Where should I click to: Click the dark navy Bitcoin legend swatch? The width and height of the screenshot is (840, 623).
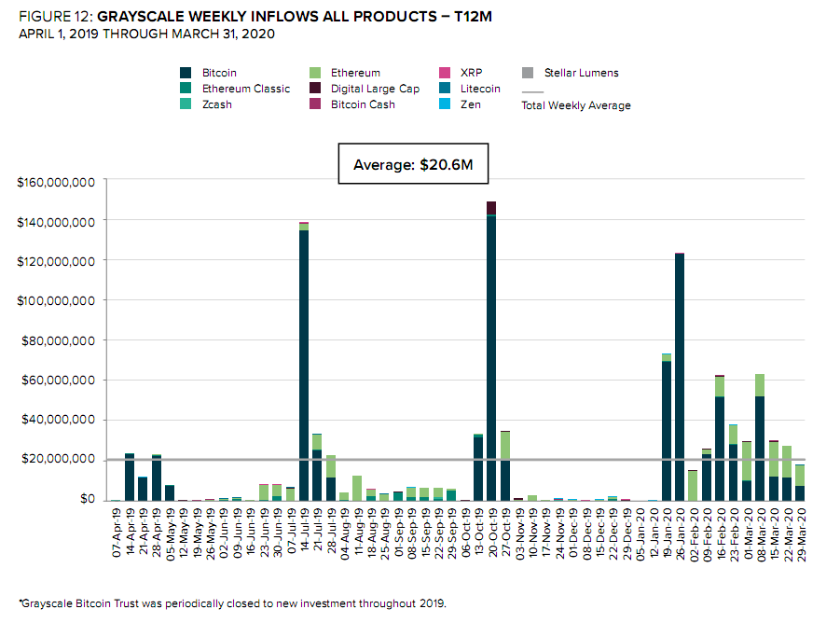coord(186,73)
